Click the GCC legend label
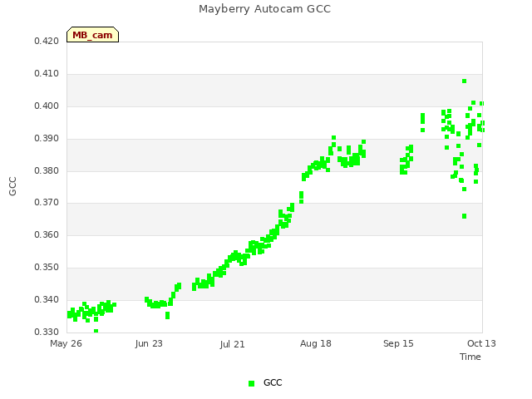Screen dimensions: 532x399 click(x=273, y=382)
